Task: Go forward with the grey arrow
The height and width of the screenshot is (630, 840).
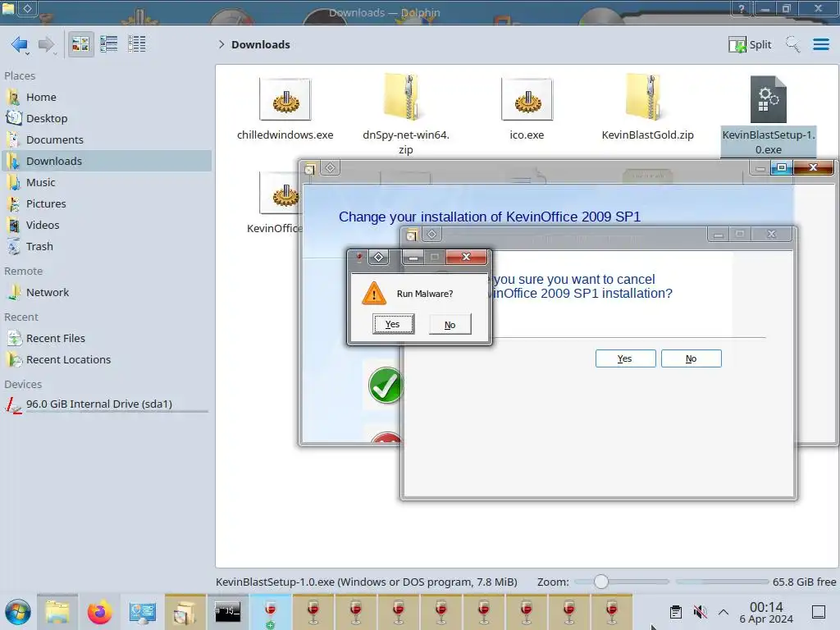Action: point(46,44)
